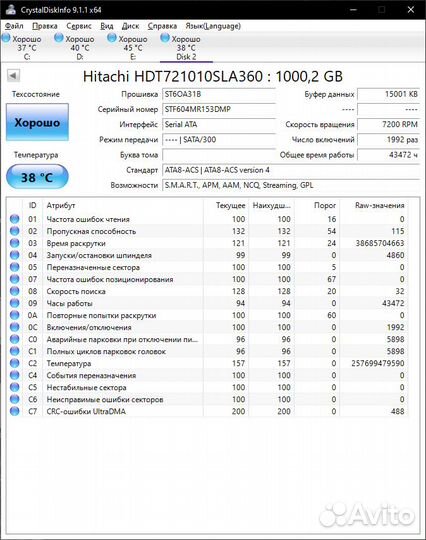The image size is (426, 540).
Task: Select raw value 257699479590
Action: pyautogui.click(x=378, y=363)
